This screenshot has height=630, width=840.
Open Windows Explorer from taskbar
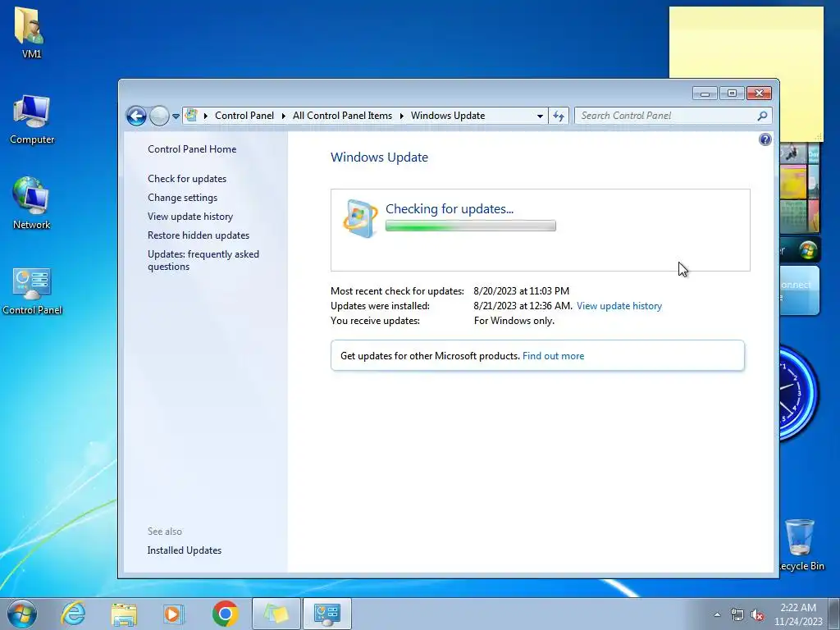point(124,614)
